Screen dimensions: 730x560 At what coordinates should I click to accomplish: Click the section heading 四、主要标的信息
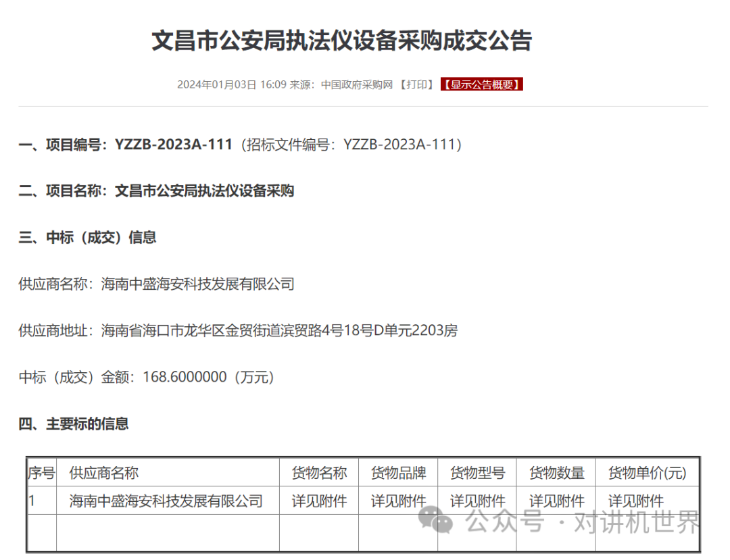pos(74,424)
